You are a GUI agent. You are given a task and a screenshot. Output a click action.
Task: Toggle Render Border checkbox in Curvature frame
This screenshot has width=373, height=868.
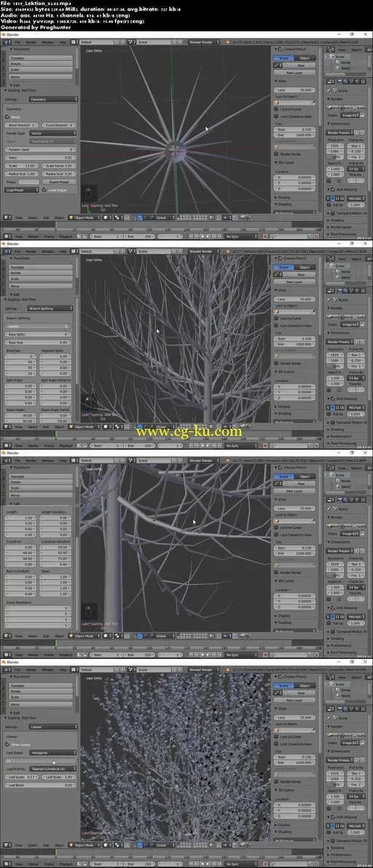277,572
